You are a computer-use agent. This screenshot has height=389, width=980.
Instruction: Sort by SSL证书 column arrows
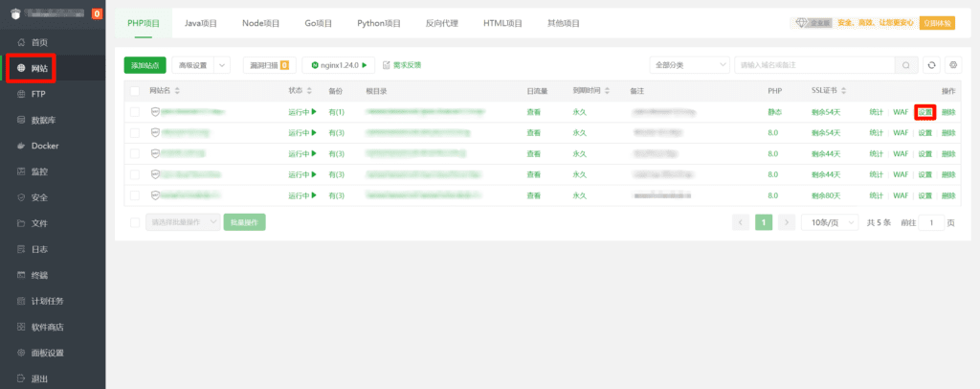pos(844,91)
